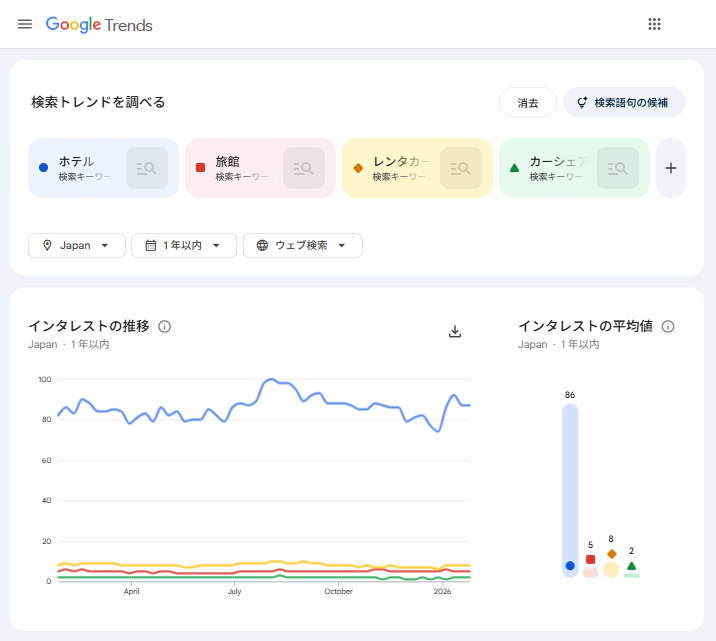Click the blue ホテル average bar
The width and height of the screenshot is (716, 641).
570,480
